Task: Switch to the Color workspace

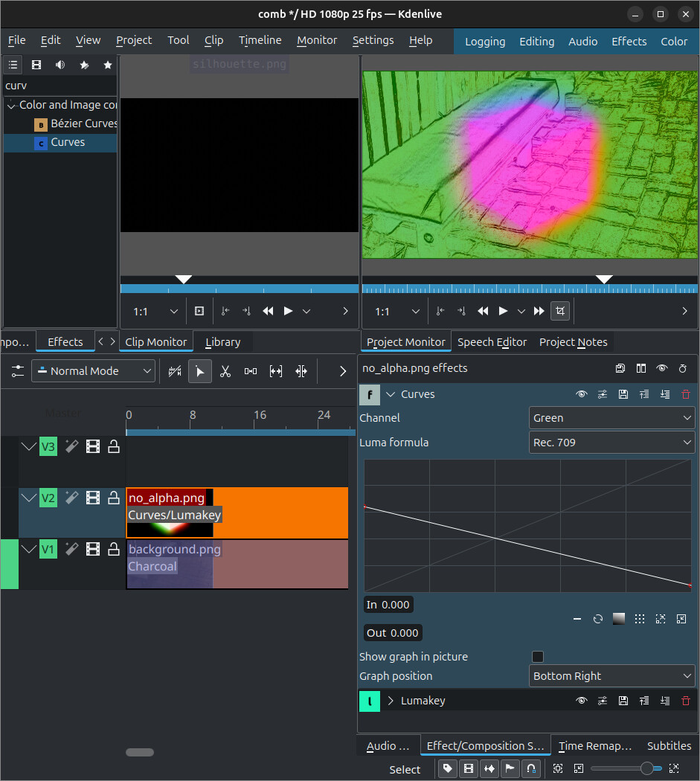Action: click(674, 42)
